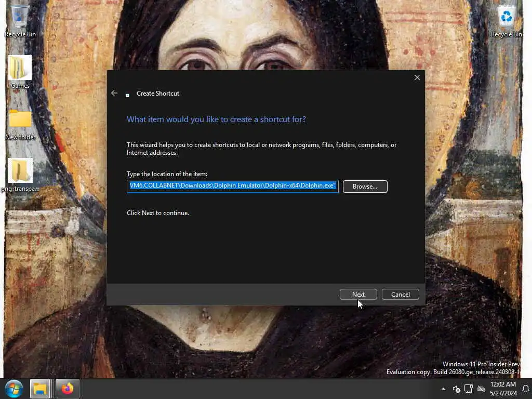Viewport: 532px width, 399px height.
Task: Cancel the Create Shortcut wizard
Action: pyautogui.click(x=401, y=294)
